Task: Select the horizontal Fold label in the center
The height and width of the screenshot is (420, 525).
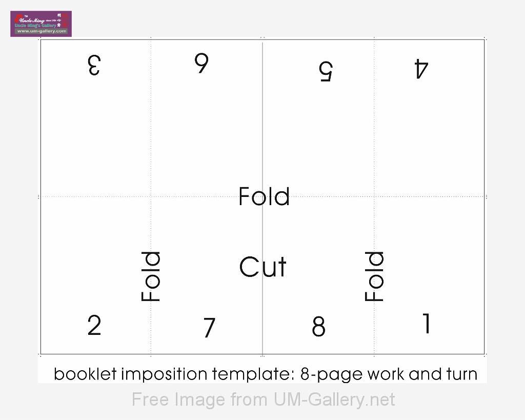Action: (264, 197)
